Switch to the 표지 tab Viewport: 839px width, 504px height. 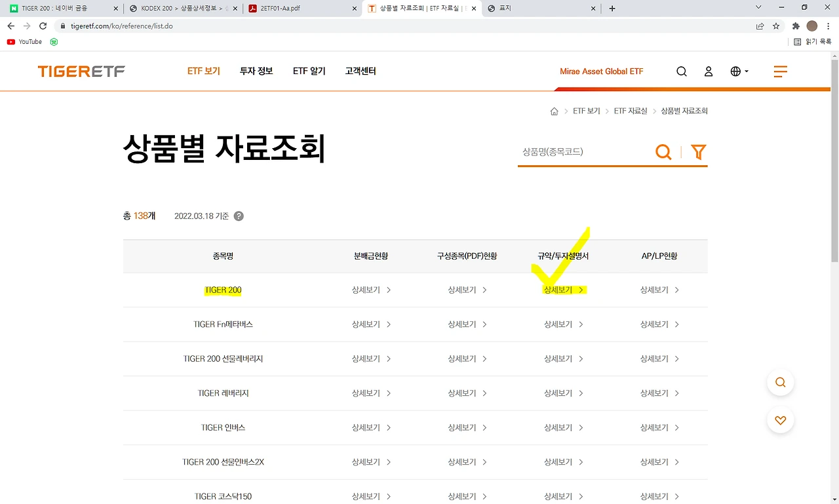[541, 9]
